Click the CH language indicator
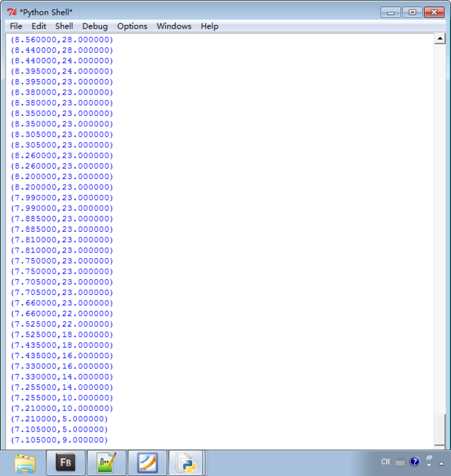The width and height of the screenshot is (451, 476). click(386, 461)
